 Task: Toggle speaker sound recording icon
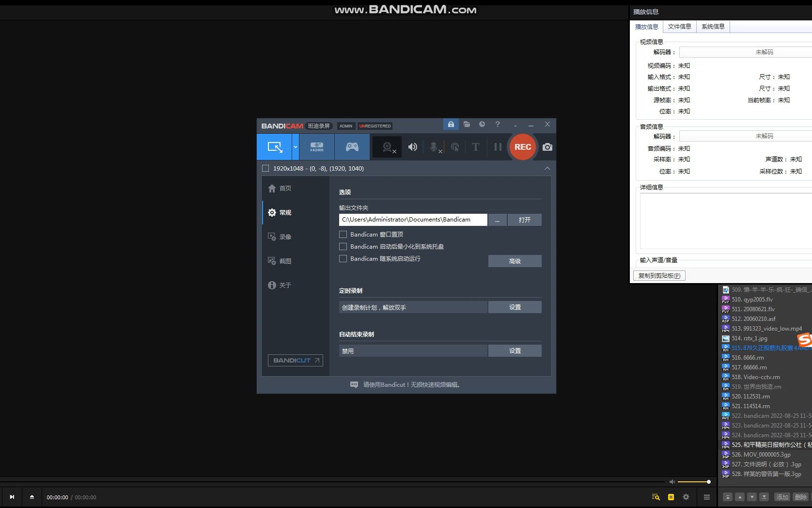(x=413, y=147)
